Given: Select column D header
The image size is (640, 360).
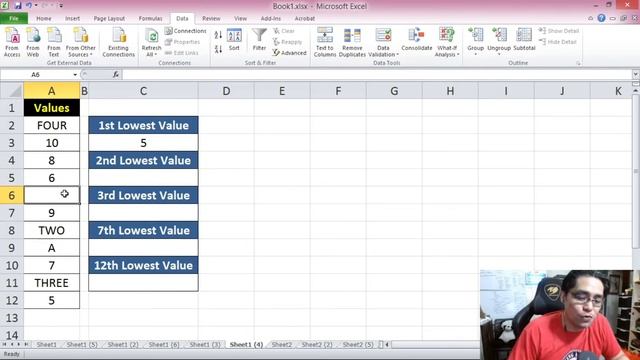Looking at the screenshot, I should (x=226, y=91).
